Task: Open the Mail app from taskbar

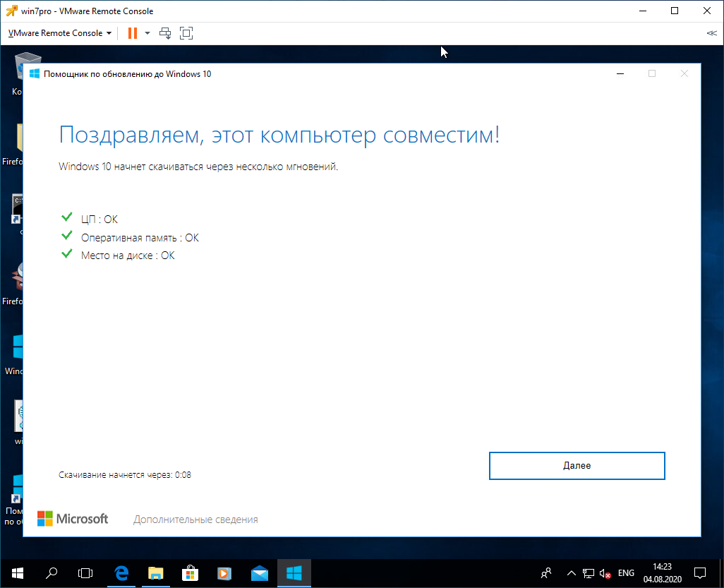Action: click(x=260, y=573)
